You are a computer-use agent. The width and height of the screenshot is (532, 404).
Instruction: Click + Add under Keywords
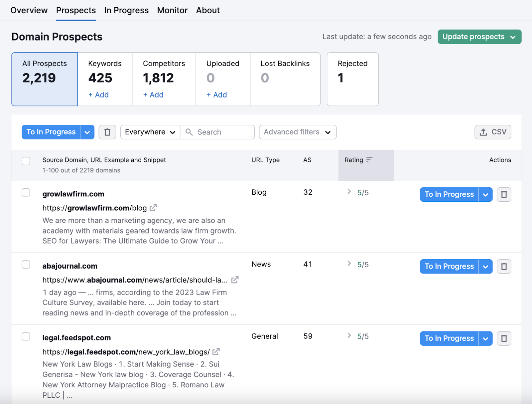[98, 95]
